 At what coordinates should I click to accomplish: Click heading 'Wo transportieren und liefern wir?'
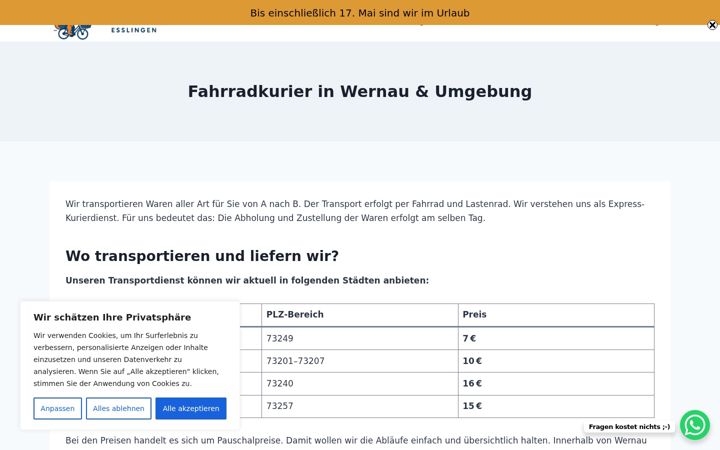tap(202, 256)
